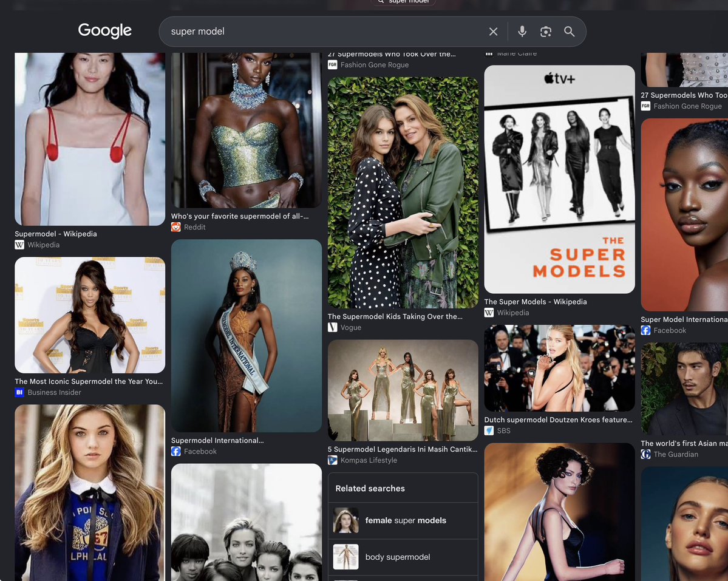This screenshot has height=581, width=728.
Task: Open the crowned pageant winner image
Action: pyautogui.click(x=247, y=336)
